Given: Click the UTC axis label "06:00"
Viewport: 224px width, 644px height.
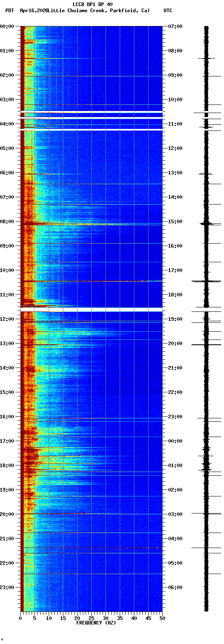Looking at the screenshot, I should [175, 587].
